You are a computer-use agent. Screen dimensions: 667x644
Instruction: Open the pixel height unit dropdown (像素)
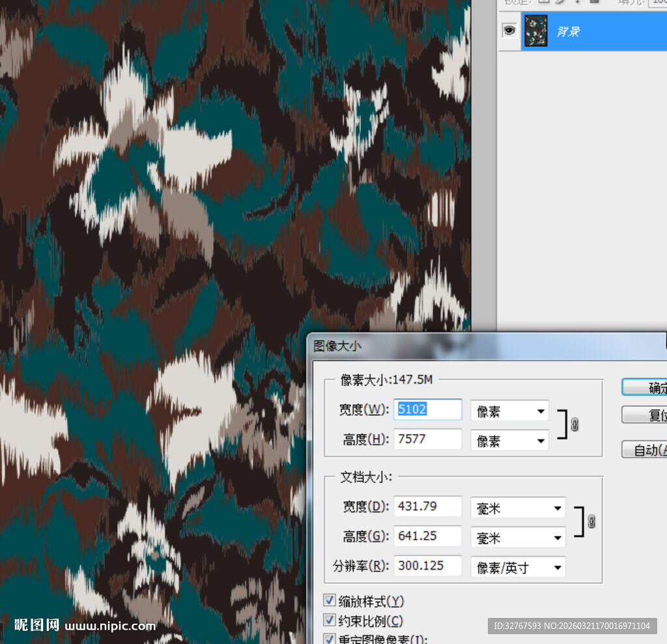[x=509, y=441]
